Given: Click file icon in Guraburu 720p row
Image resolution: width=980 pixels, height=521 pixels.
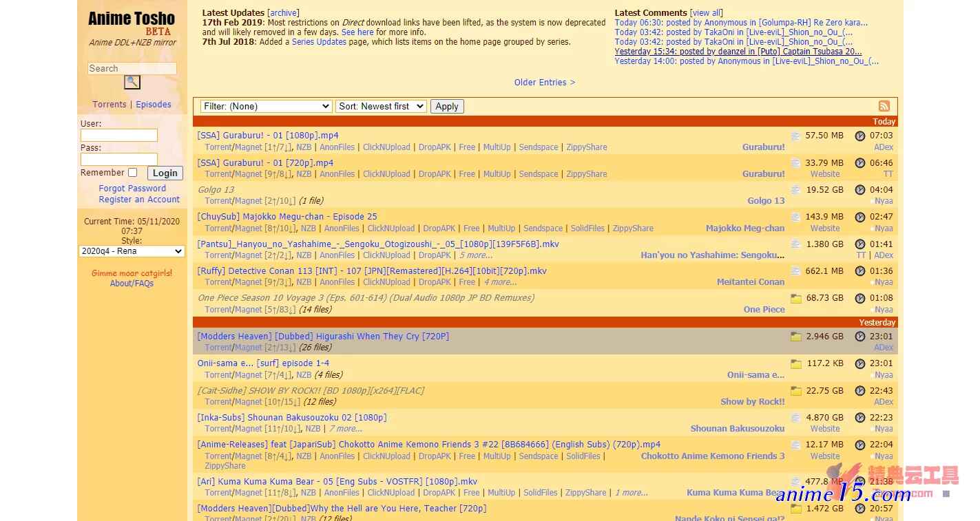Looking at the screenshot, I should click(x=796, y=164).
